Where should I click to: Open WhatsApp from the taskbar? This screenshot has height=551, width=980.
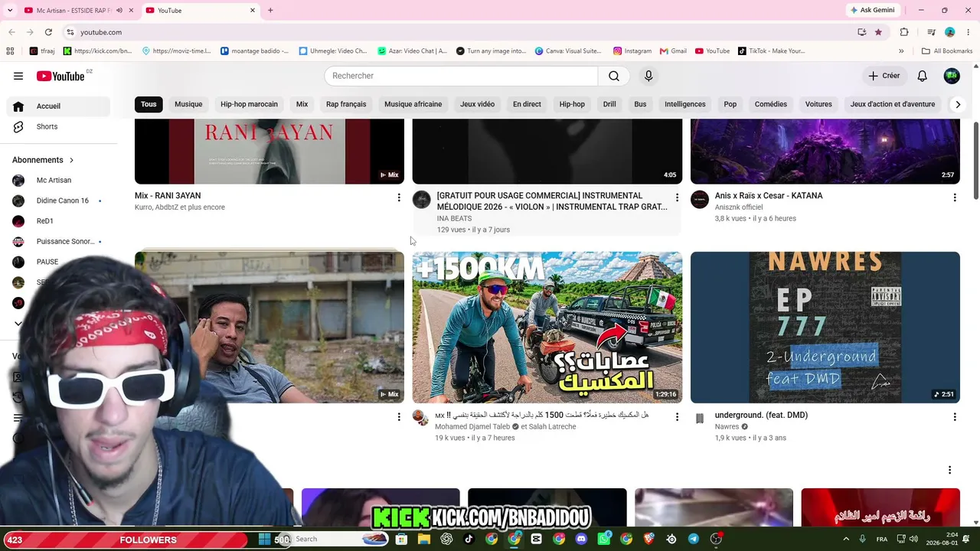604,539
